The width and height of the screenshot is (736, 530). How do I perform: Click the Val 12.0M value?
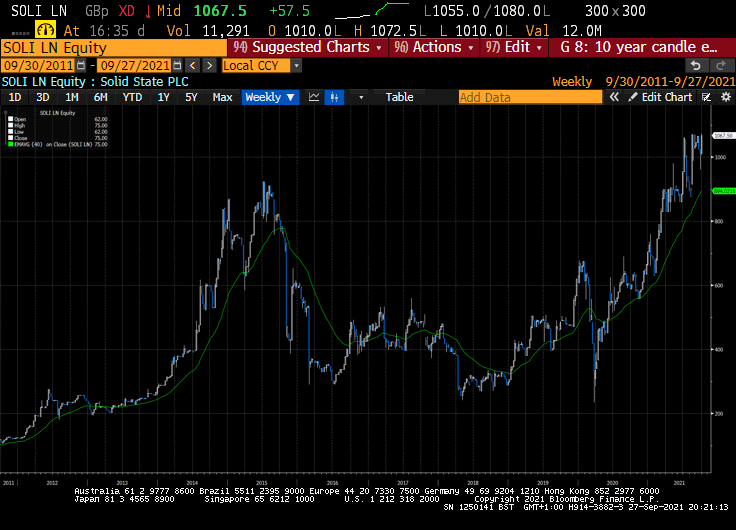563,31
